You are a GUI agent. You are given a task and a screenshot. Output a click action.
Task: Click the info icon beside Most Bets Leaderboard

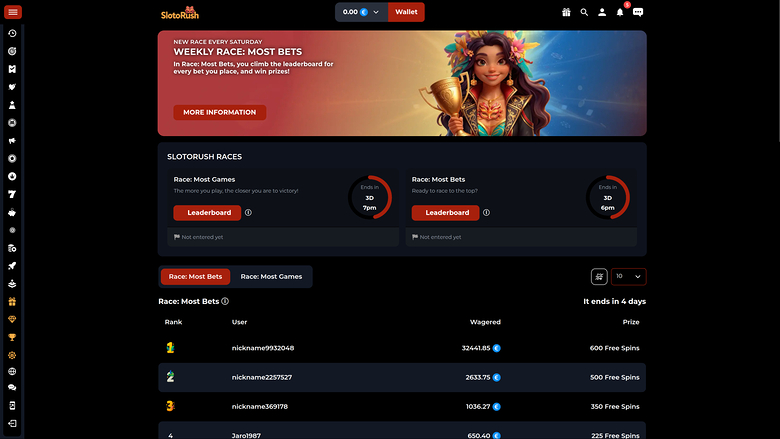coord(487,212)
